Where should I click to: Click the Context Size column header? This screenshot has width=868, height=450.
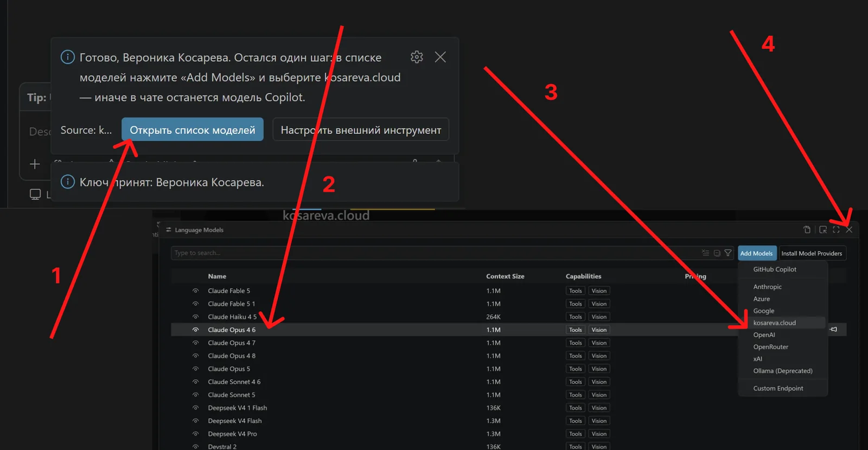click(505, 276)
